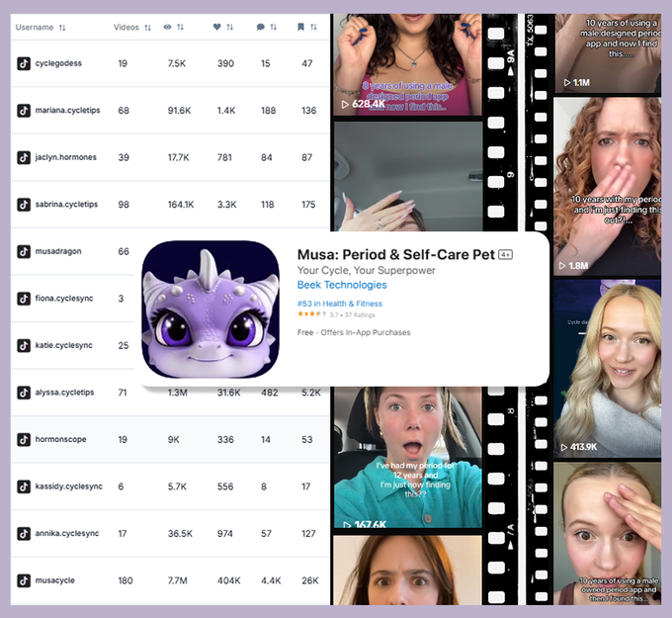This screenshot has height=618, width=672.
Task: Open the #53 in Health & Fitness link
Action: [x=340, y=304]
